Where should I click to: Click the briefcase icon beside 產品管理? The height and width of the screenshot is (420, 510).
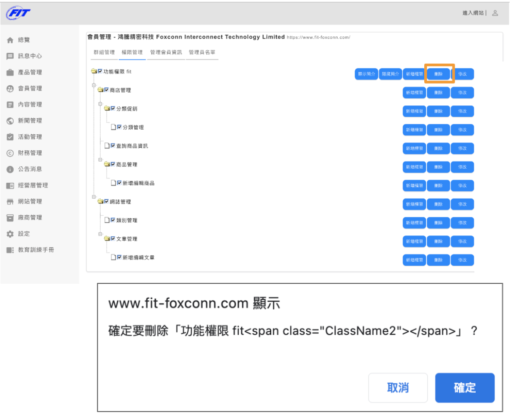click(x=10, y=72)
